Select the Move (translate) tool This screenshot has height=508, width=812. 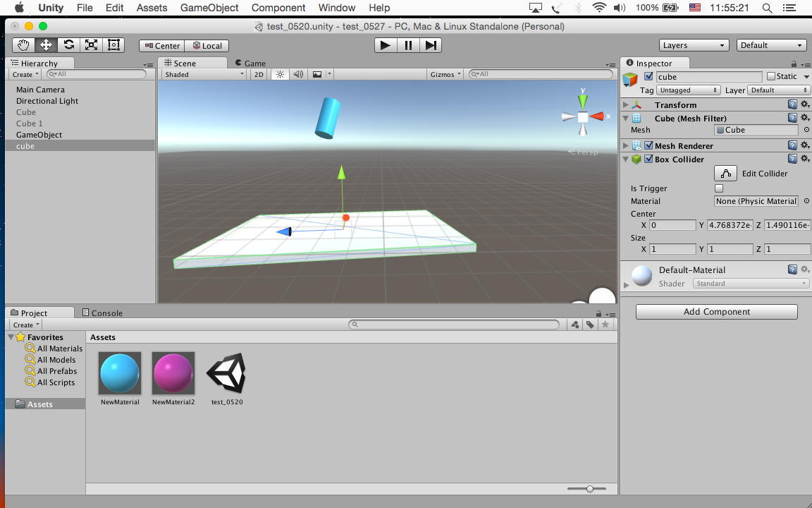tap(46, 45)
